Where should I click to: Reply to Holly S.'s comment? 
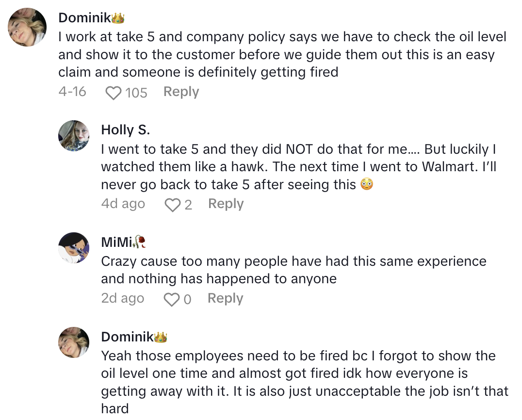(x=226, y=204)
